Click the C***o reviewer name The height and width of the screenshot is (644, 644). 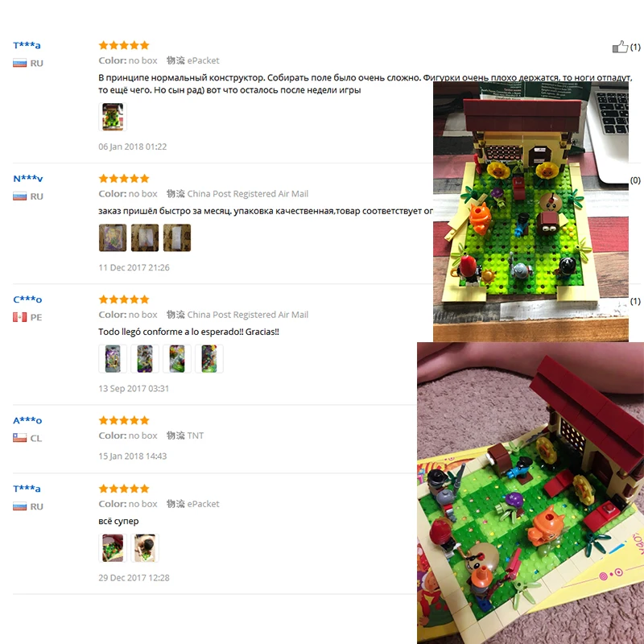tap(27, 299)
